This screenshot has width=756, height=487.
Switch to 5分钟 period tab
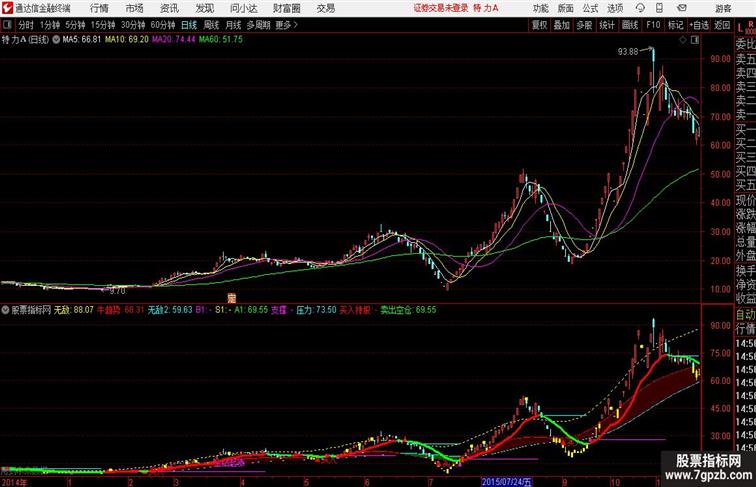coord(75,25)
